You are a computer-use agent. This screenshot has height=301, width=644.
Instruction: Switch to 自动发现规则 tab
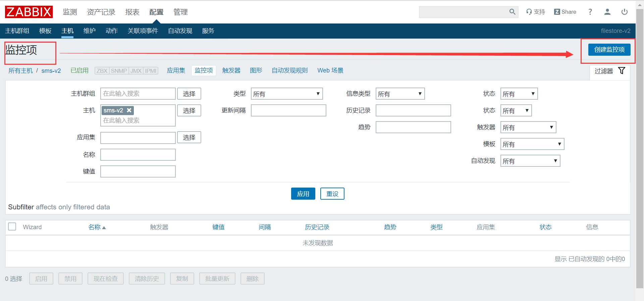tap(290, 70)
